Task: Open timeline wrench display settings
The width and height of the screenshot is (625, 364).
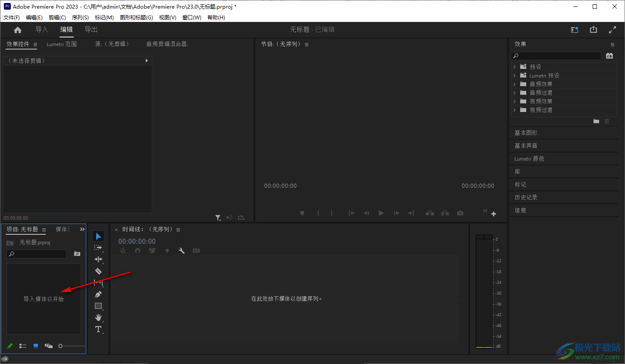Action: point(182,251)
